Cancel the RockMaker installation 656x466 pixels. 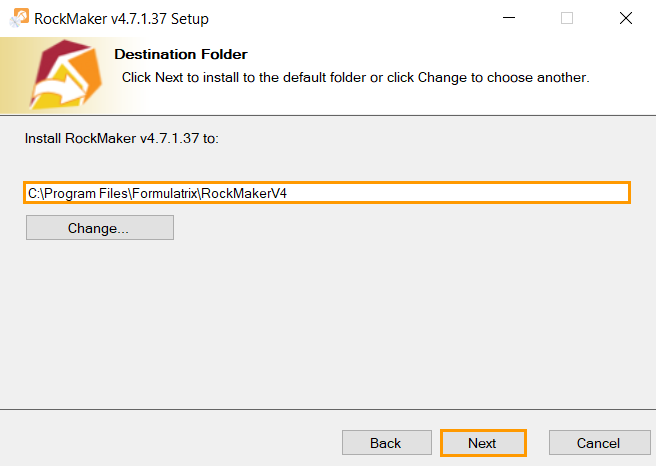(598, 443)
